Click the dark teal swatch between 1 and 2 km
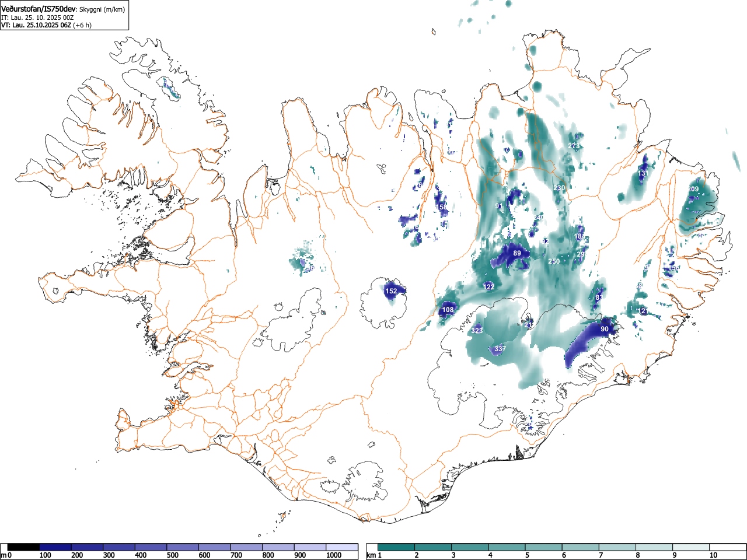 pos(397,547)
